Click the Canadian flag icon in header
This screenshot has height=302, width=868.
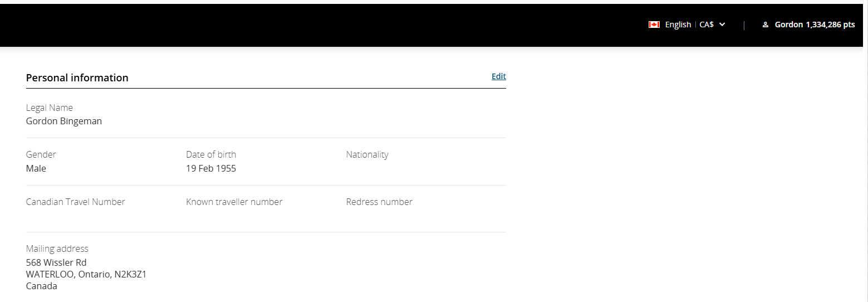pyautogui.click(x=654, y=25)
